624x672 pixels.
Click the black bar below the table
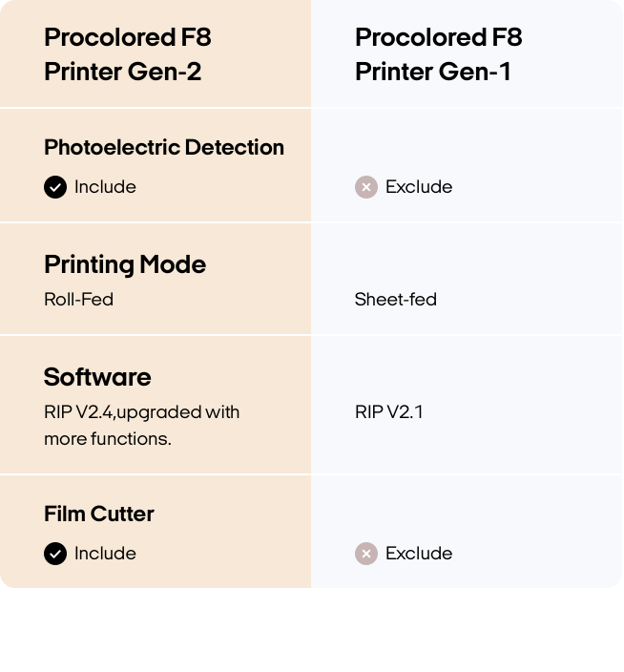click(312, 632)
